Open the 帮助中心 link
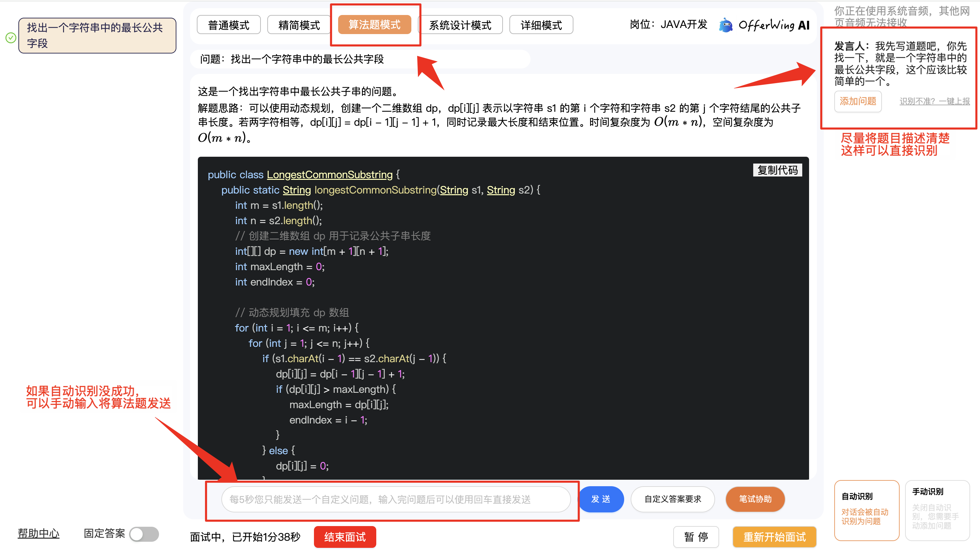 coord(38,534)
